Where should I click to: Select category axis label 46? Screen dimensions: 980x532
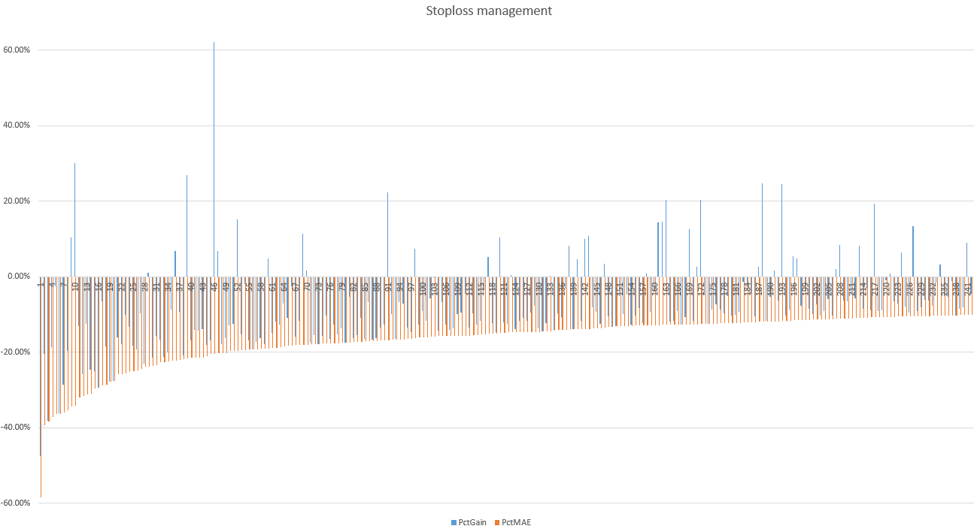(x=216, y=288)
